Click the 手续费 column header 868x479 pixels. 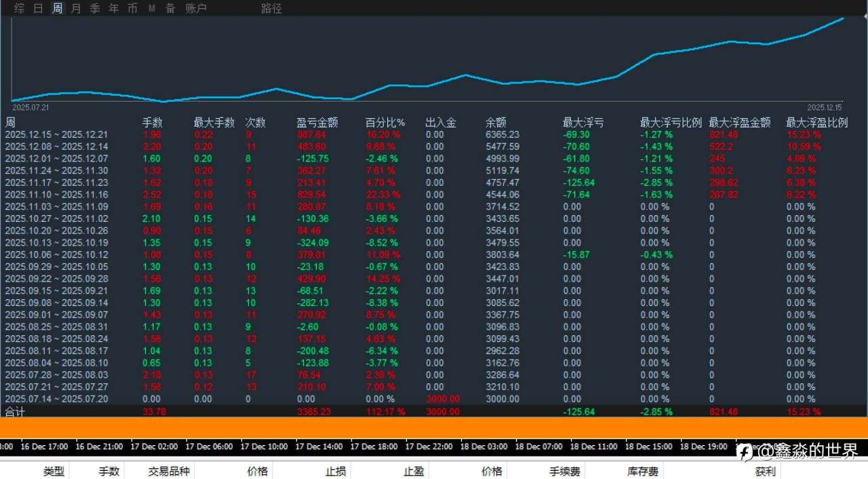(x=565, y=472)
